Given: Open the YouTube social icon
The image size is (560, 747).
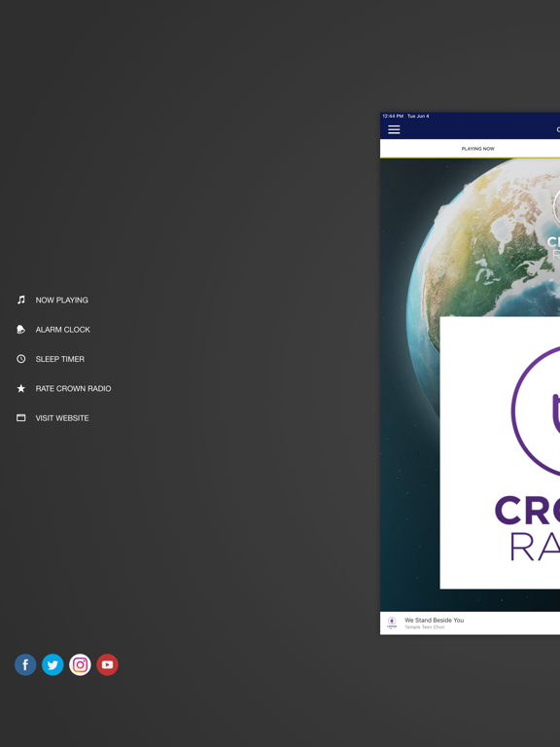Looking at the screenshot, I should pyautogui.click(x=107, y=664).
